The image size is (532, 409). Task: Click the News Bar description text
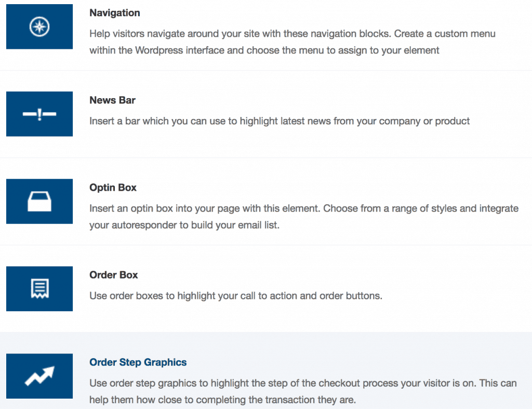tap(280, 121)
